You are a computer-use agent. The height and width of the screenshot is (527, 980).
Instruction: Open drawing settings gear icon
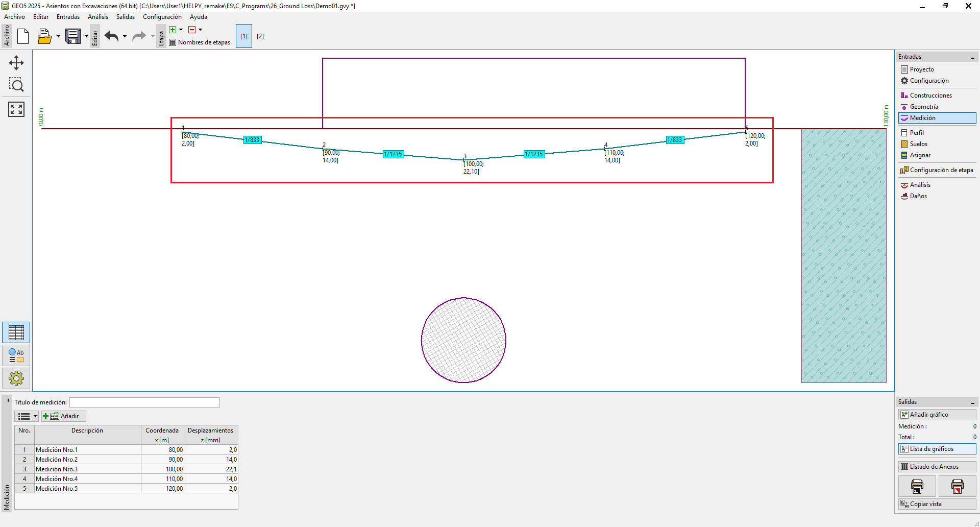pos(16,378)
